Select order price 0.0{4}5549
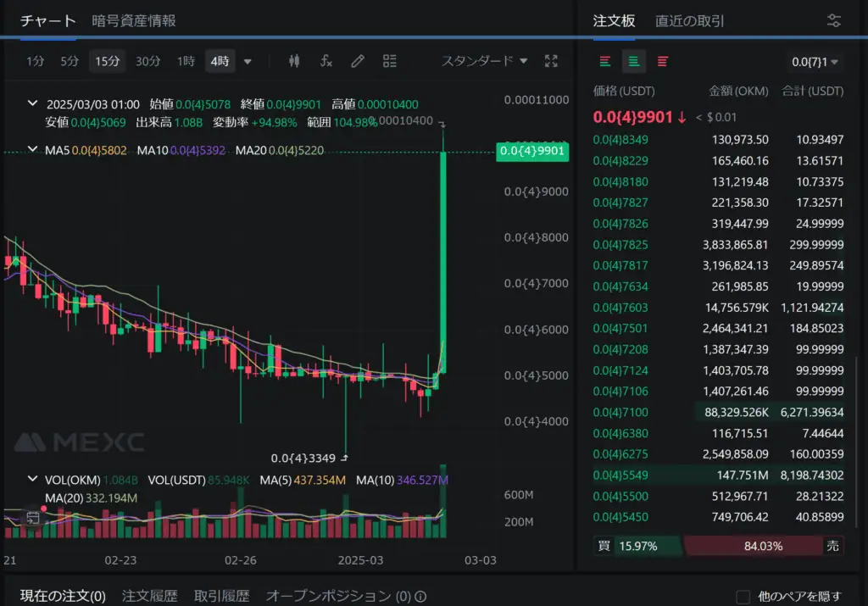This screenshot has width=868, height=606. point(620,475)
